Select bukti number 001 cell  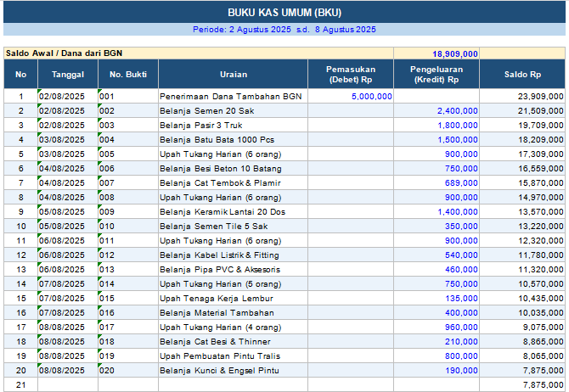(x=128, y=96)
